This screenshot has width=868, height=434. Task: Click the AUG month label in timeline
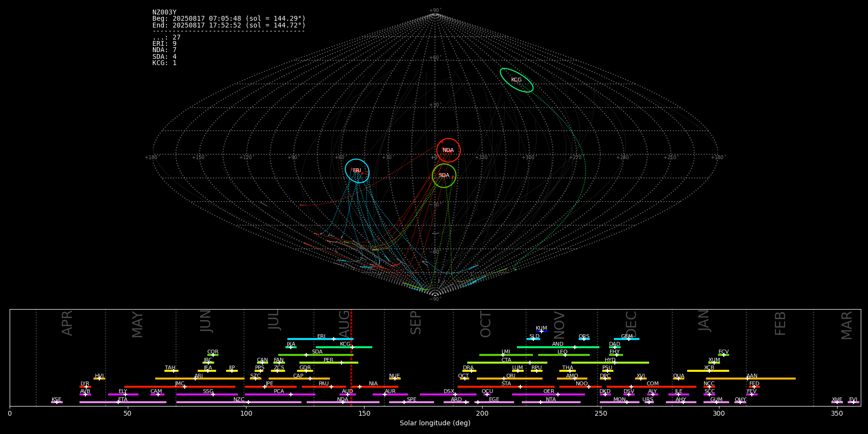tap(344, 324)
